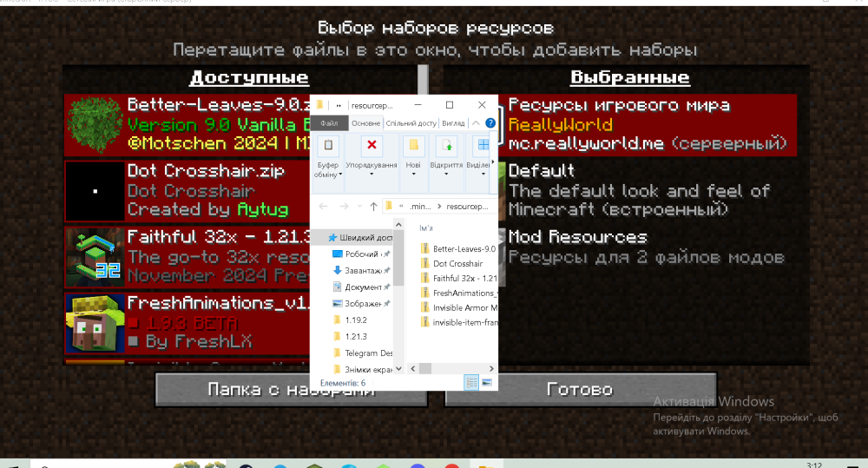Click the Desktop (Робочий) monitor icon
The height and width of the screenshot is (468, 868).
337,254
